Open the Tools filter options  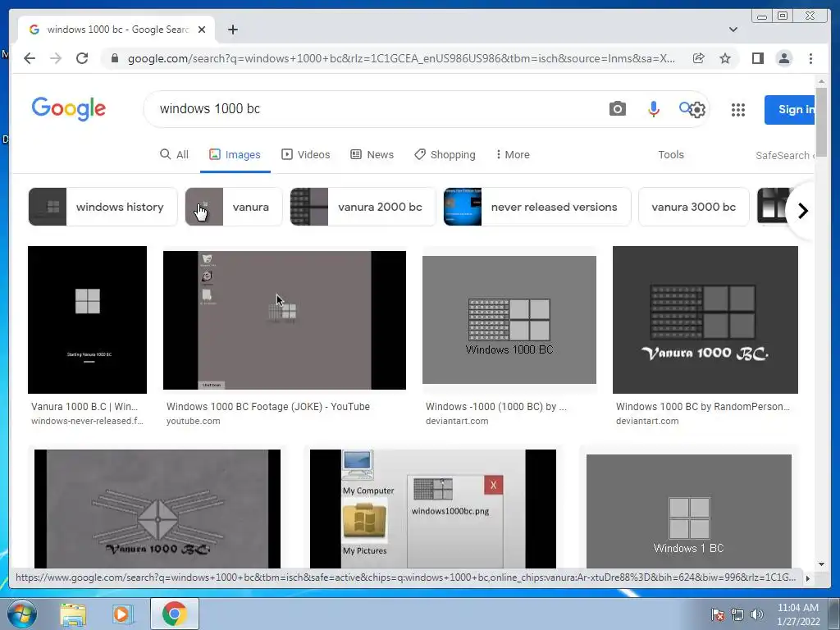coord(671,155)
